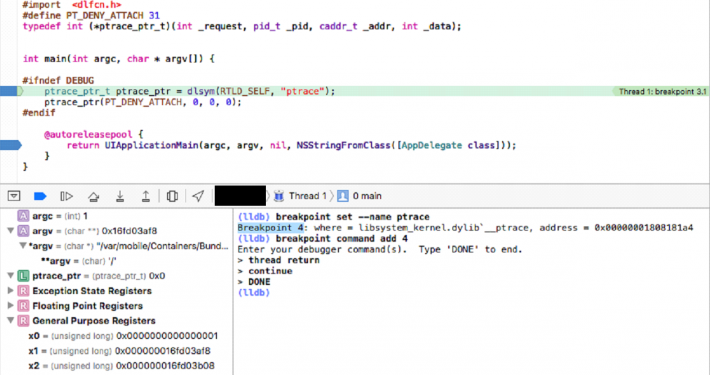Click 'breakpoint command add 4' console line
The image size is (710, 375).
point(323,238)
